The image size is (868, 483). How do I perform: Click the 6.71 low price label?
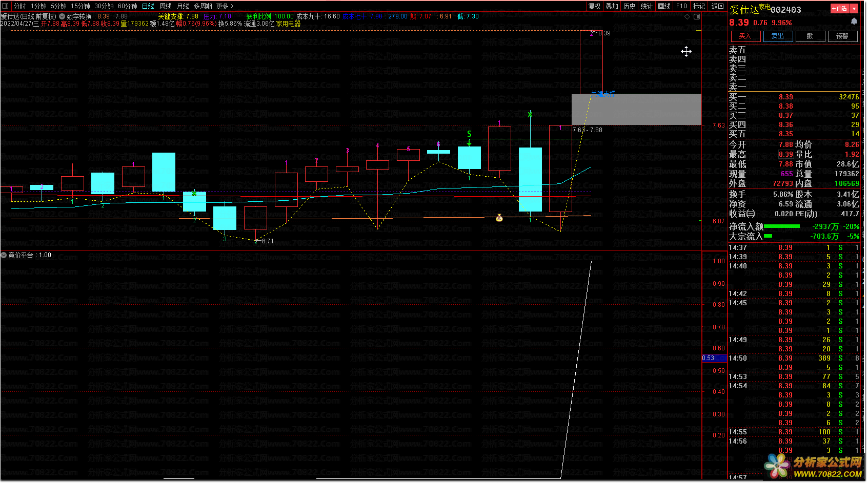(x=267, y=241)
